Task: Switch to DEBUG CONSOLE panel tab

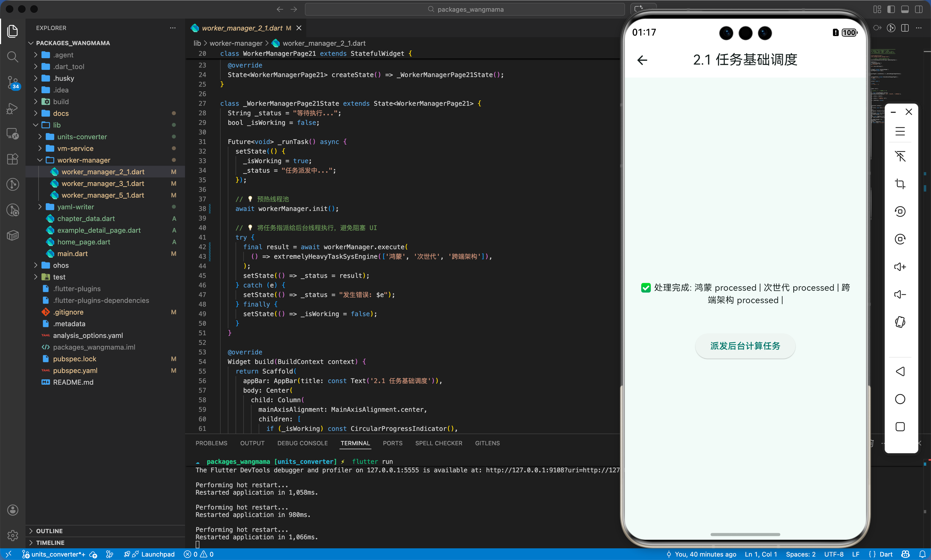Action: [x=302, y=443]
